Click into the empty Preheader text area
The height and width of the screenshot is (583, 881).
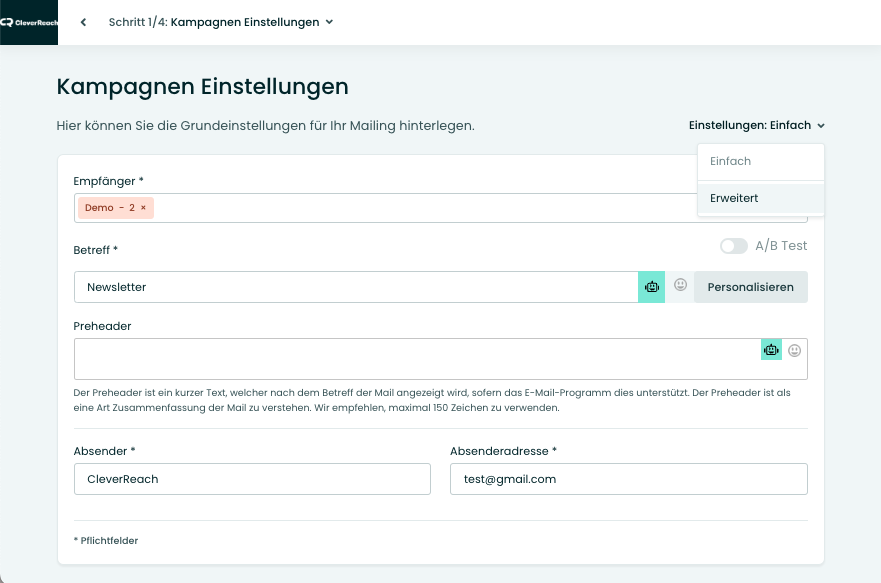[417, 359]
